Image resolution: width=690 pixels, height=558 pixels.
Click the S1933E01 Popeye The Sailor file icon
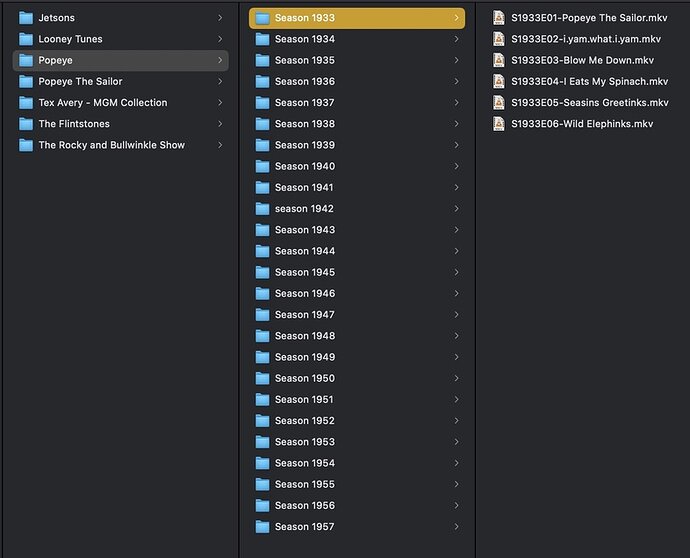pos(498,18)
